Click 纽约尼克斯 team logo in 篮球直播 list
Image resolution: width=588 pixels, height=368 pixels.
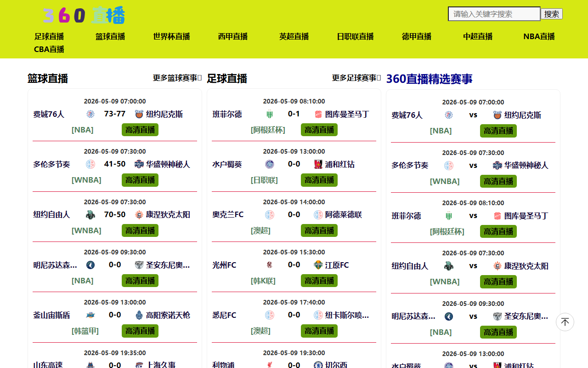tap(139, 114)
